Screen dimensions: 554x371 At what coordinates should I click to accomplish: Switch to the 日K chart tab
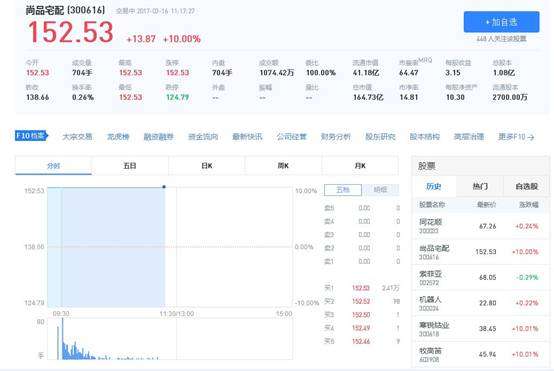(x=207, y=166)
